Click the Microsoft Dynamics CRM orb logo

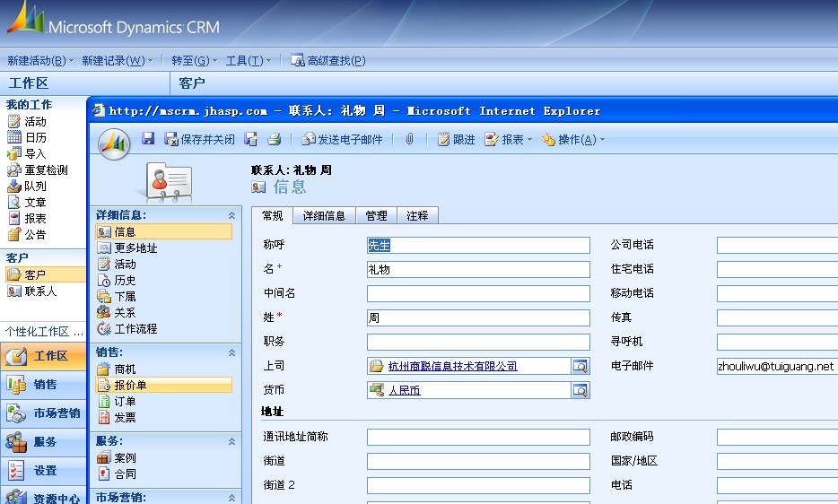[x=114, y=143]
